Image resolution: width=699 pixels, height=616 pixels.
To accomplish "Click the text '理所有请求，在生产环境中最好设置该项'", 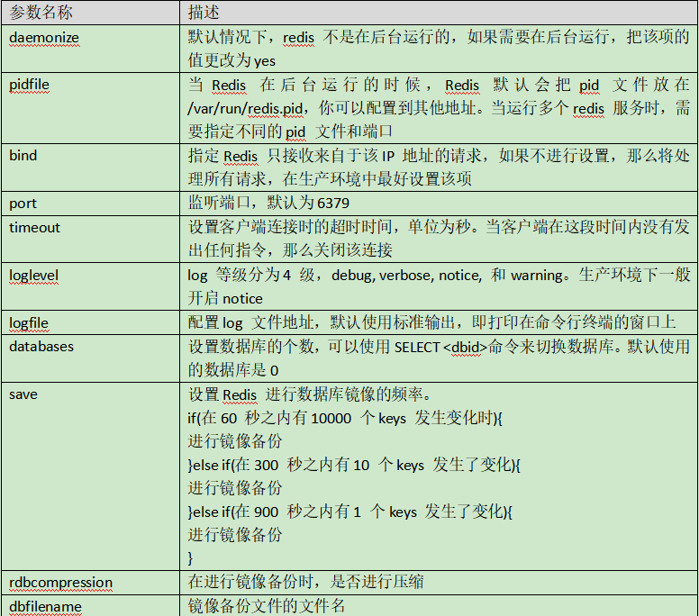I will point(330,178).
